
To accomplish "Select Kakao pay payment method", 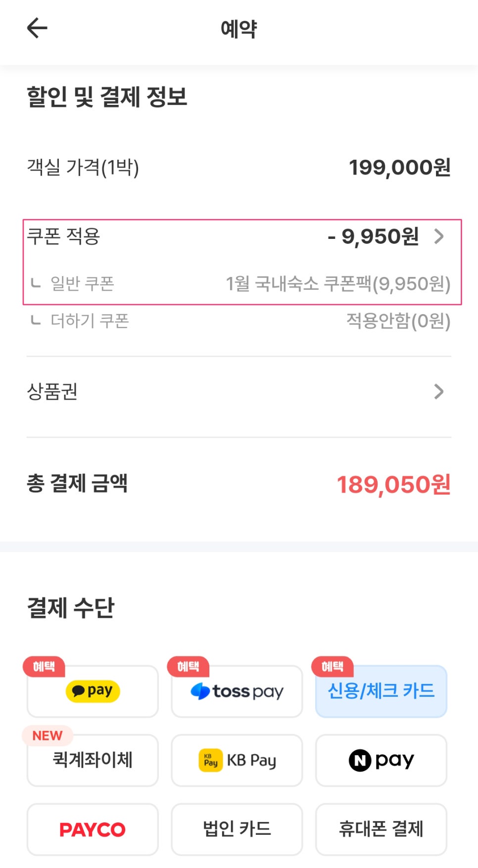I will point(93,691).
